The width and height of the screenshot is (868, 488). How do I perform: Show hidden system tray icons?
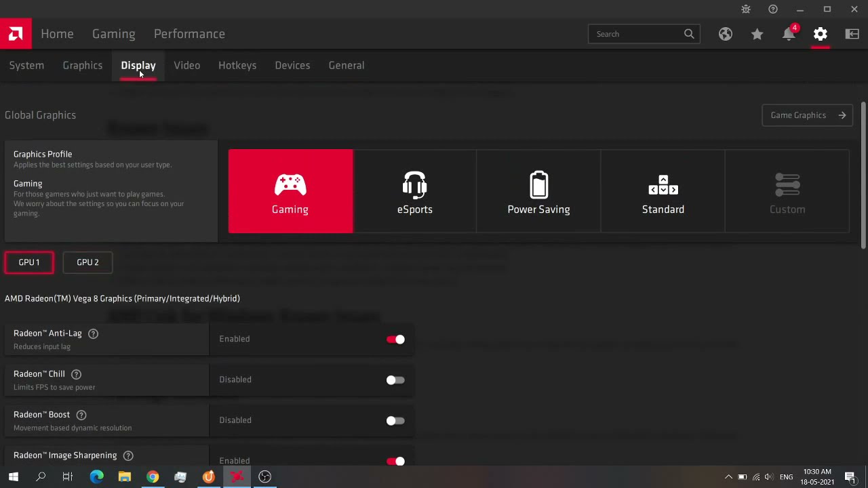coord(728,477)
